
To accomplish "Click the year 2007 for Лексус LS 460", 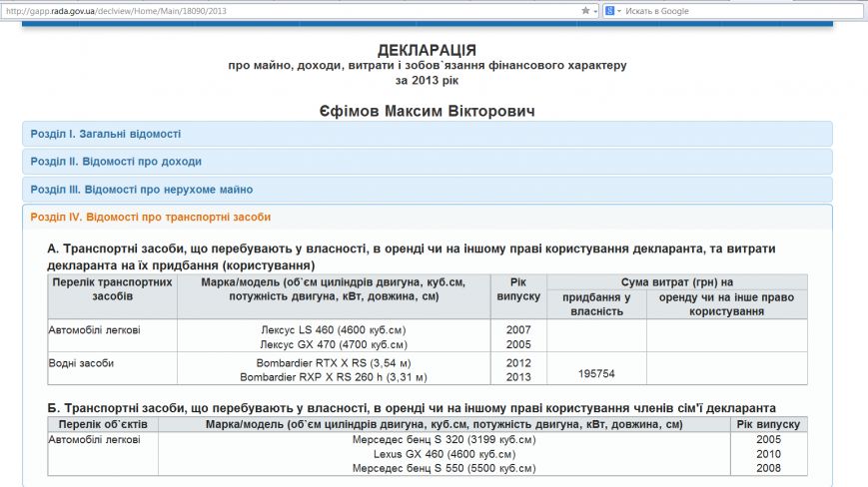I will [518, 330].
